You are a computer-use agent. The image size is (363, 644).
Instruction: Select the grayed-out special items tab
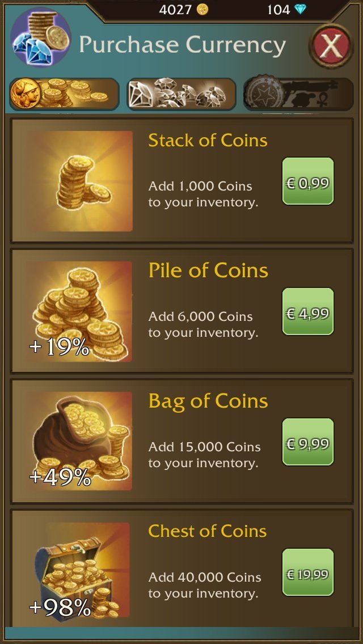click(x=298, y=94)
